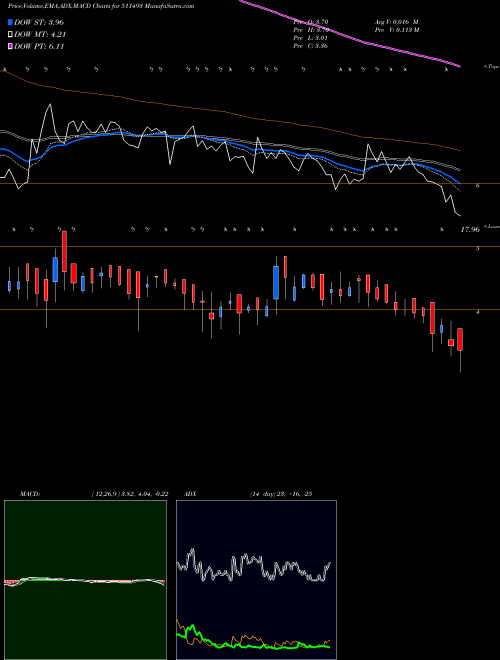The height and width of the screenshot is (660, 500).
Task: Click the white DOW MT legend swatch
Action: pos(10,35)
